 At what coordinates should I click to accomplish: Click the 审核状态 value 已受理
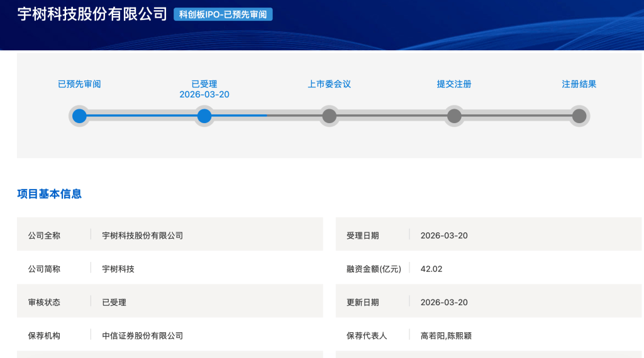click(x=114, y=302)
